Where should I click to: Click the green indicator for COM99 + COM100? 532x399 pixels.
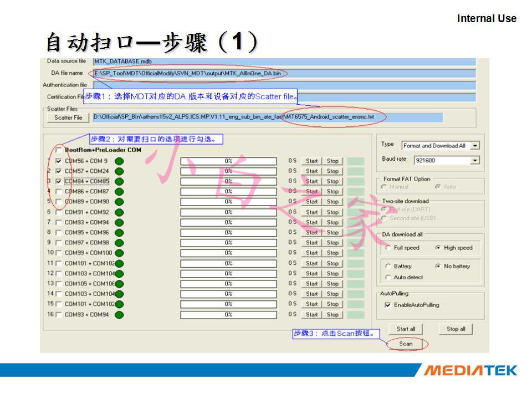tap(119, 253)
